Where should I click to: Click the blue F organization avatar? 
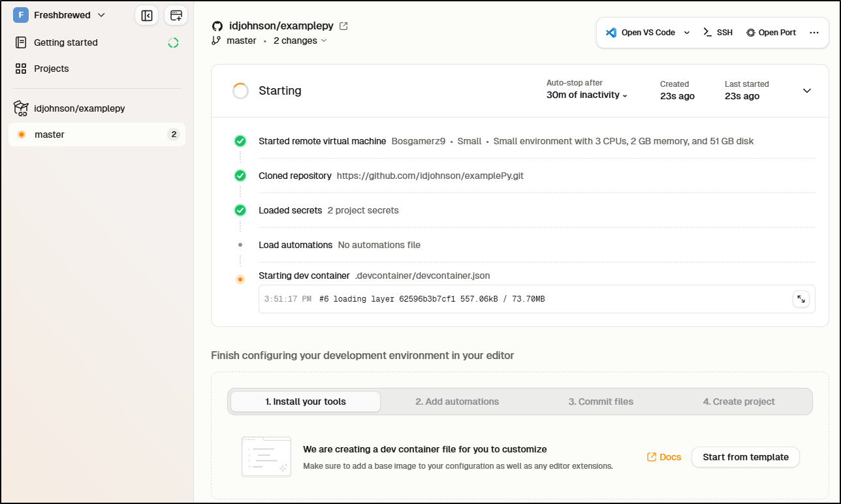21,15
